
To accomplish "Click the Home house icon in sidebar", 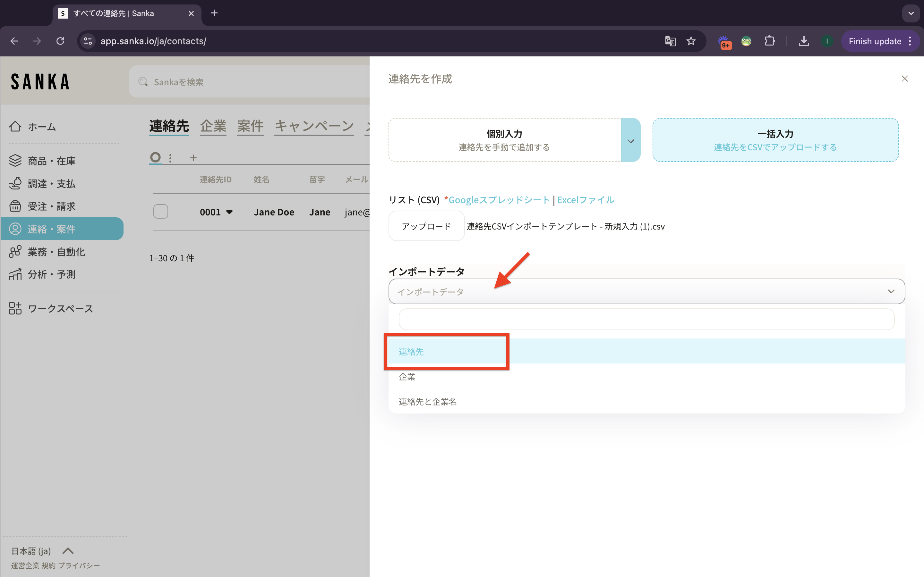I will [x=15, y=126].
